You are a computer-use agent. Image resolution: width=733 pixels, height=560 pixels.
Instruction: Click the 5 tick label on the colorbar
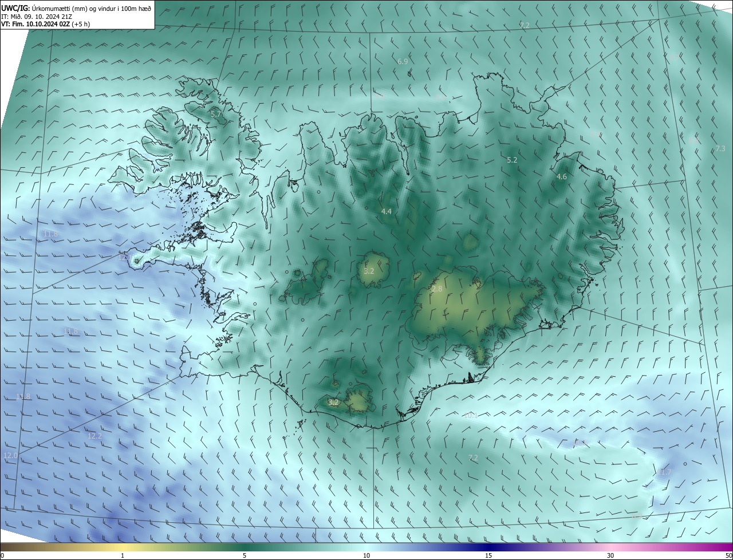(x=245, y=556)
